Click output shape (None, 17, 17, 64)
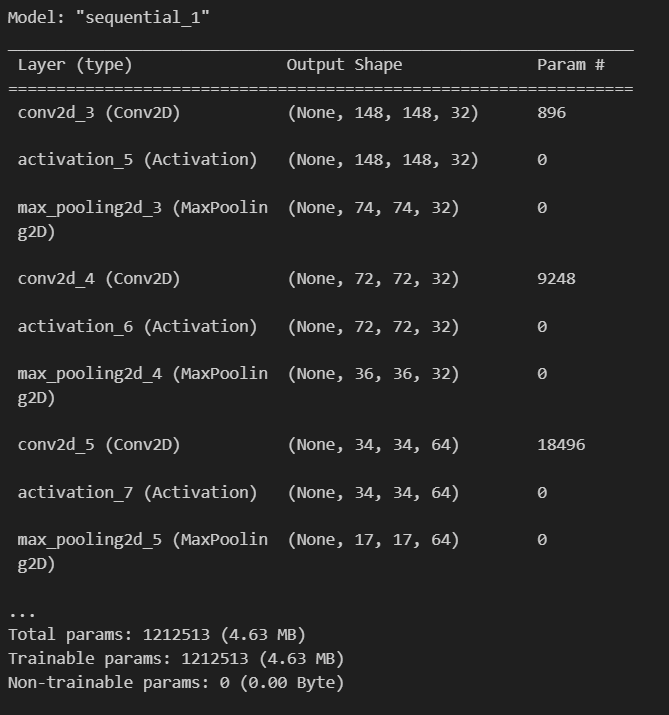 [373, 540]
